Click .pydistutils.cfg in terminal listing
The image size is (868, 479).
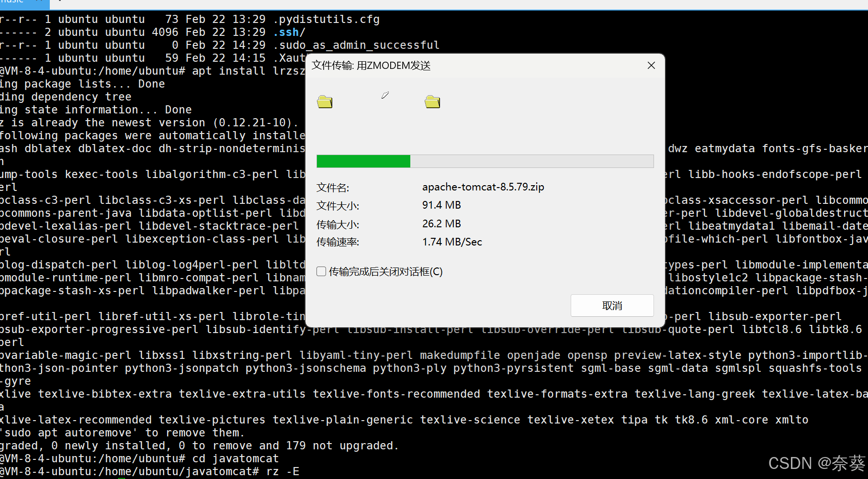(x=327, y=19)
